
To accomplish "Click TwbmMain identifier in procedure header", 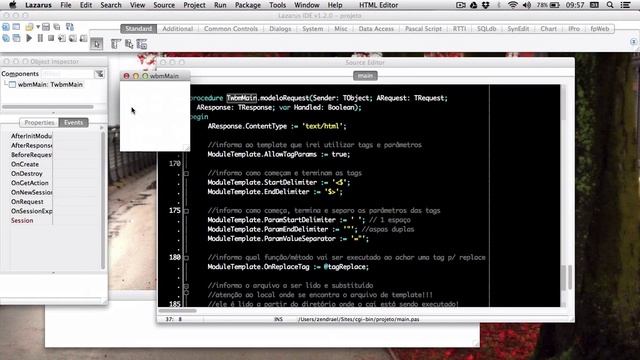I will coord(242,98).
